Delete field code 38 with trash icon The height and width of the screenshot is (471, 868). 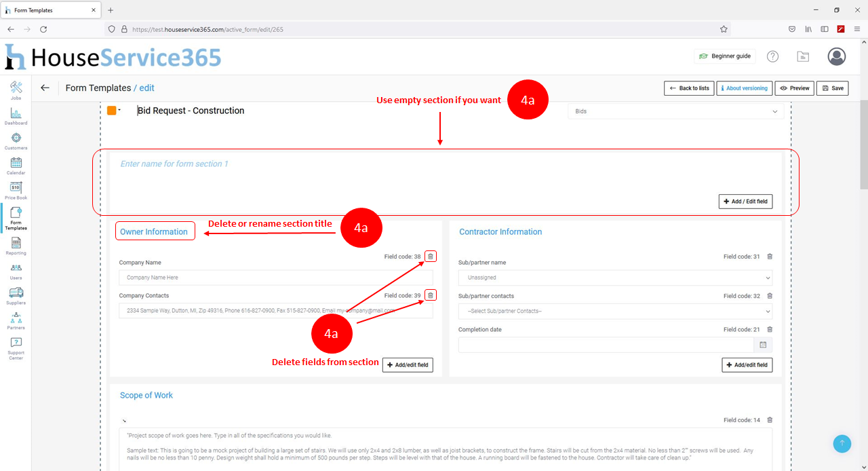click(431, 257)
